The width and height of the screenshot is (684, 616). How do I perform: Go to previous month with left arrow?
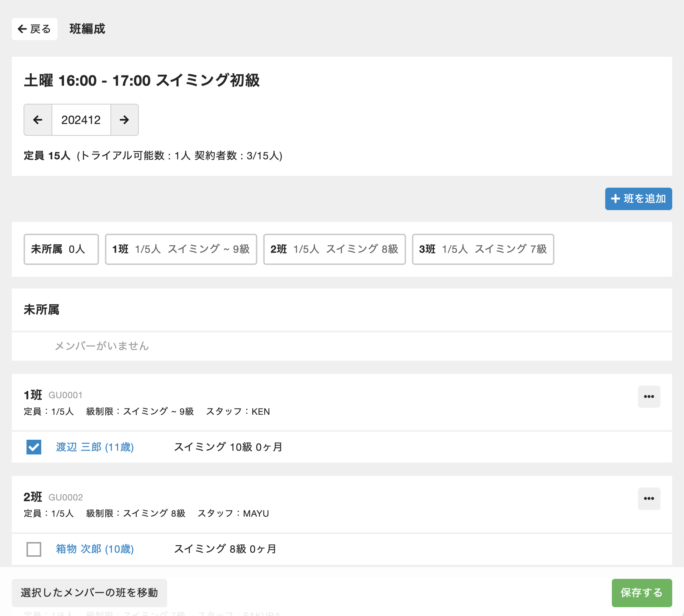(x=38, y=120)
